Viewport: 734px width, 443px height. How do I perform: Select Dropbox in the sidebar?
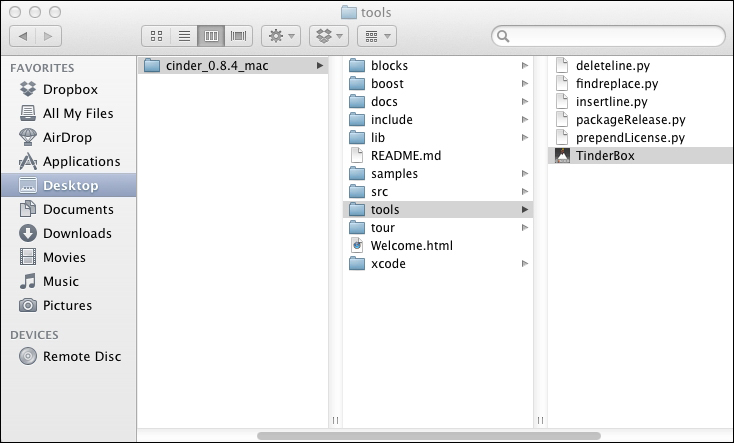click(68, 89)
